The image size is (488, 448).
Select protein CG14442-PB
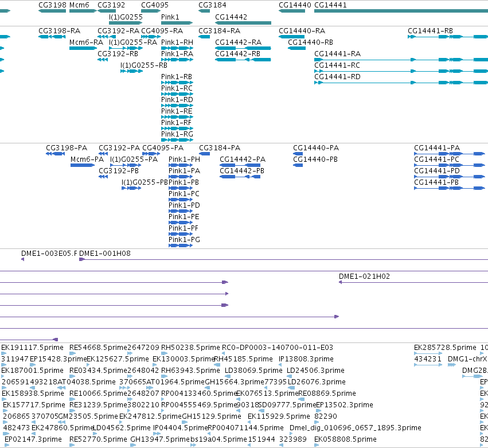242,171
